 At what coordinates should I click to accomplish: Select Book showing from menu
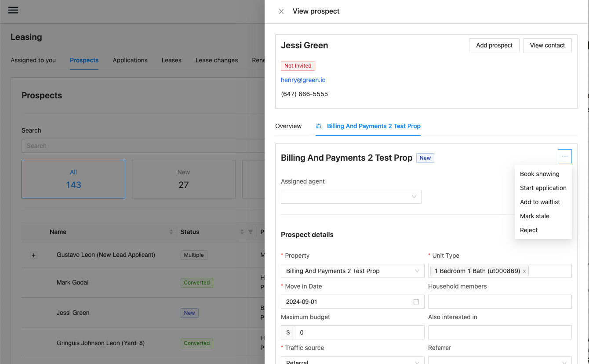[x=543, y=174]
